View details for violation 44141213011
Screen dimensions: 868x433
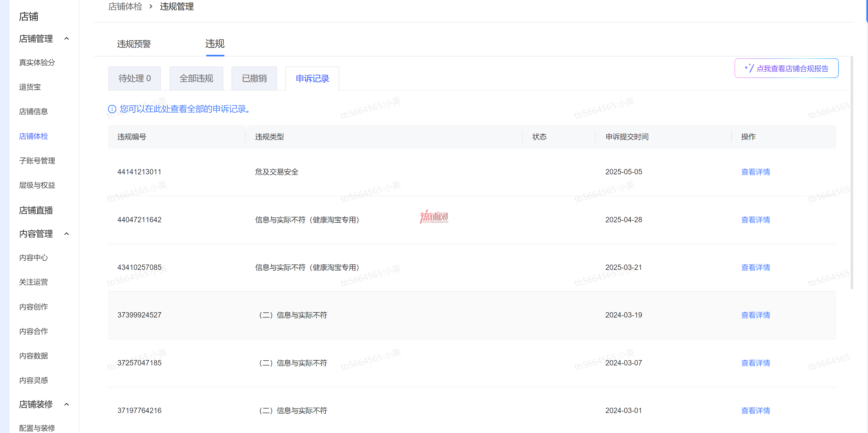(756, 172)
